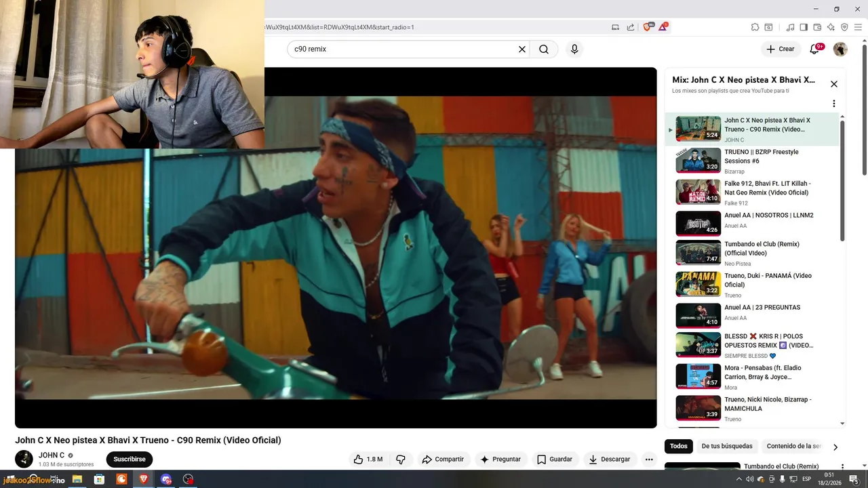Click the ESP language indicator
The width and height of the screenshot is (868, 488).
coord(806,479)
